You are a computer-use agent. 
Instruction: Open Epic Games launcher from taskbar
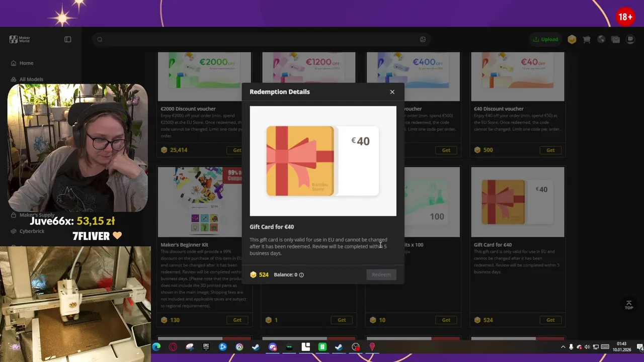(206, 347)
